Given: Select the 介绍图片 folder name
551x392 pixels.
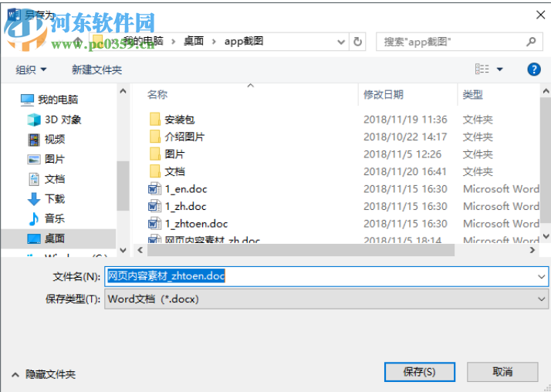Looking at the screenshot, I should tap(184, 137).
